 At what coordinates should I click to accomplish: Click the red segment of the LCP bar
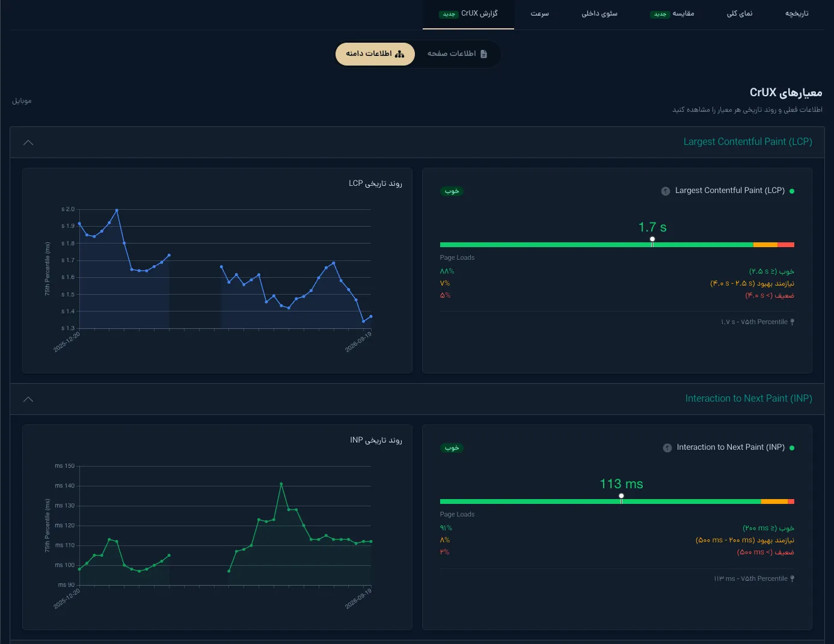(x=786, y=245)
